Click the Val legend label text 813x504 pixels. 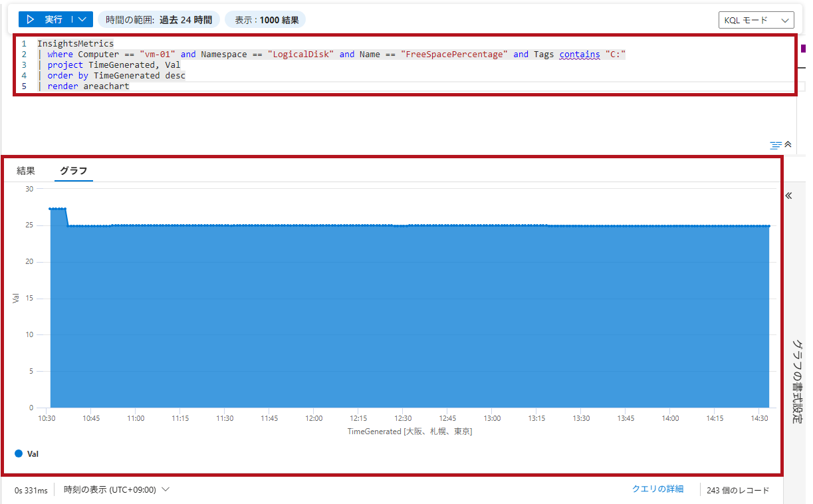pyautogui.click(x=33, y=454)
